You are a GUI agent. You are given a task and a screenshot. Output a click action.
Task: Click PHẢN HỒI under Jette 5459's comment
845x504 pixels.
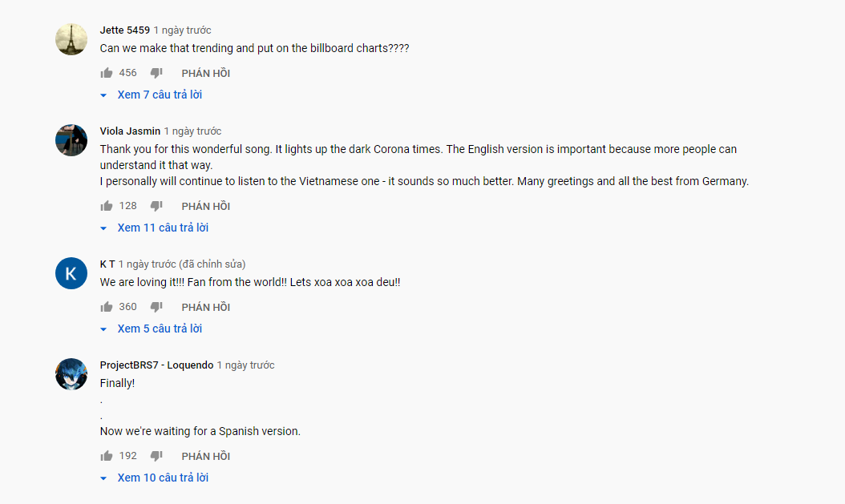click(x=206, y=73)
